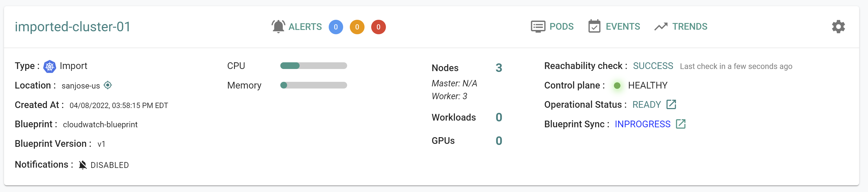Click the CPU usage progress bar
This screenshot has height=192, width=868.
pos(313,66)
